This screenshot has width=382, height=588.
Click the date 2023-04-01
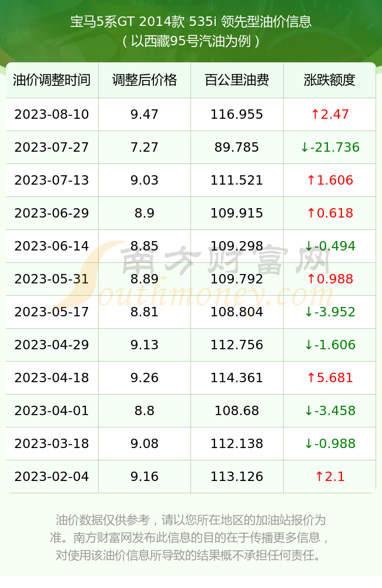tap(52, 410)
